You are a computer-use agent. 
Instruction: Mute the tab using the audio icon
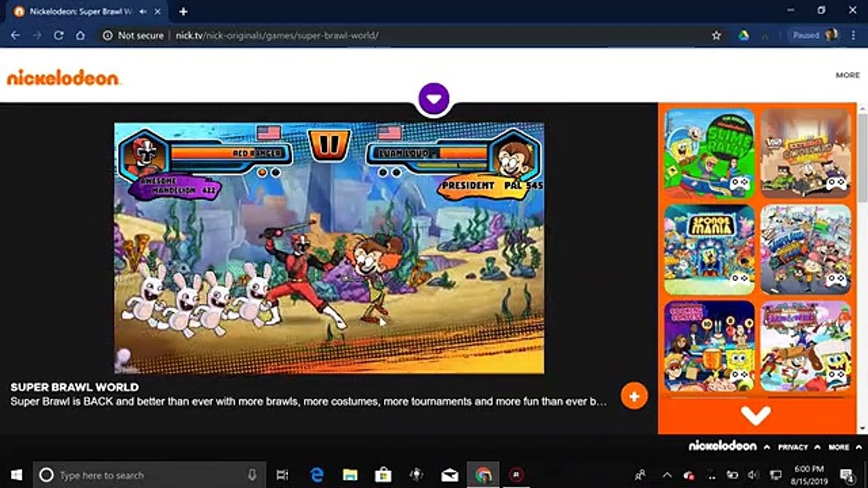pyautogui.click(x=144, y=12)
